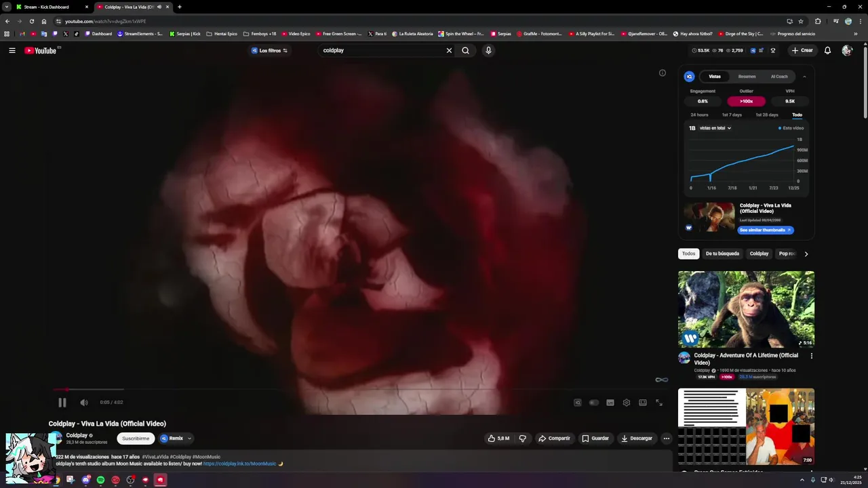Open Spotify from the taskbar

click(100, 480)
